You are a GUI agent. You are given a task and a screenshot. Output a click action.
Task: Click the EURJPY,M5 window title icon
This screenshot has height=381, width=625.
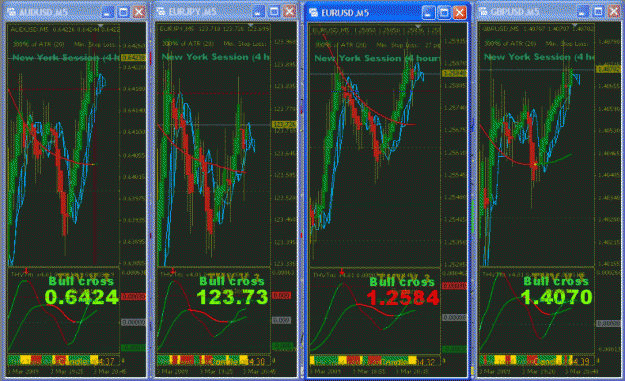pos(161,12)
